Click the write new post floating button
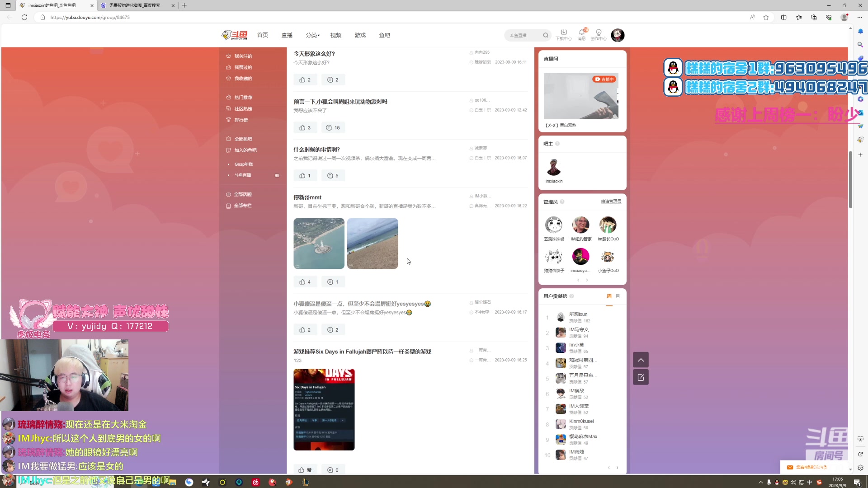 point(641,377)
